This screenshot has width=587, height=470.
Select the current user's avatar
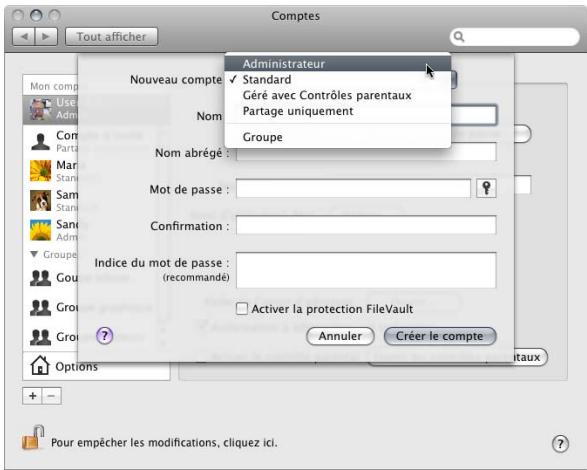click(40, 109)
